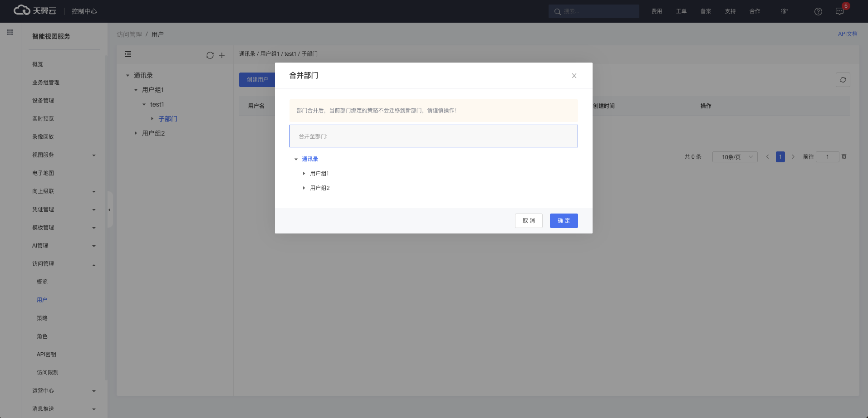The width and height of the screenshot is (868, 418).
Task: Collapse the sidebar with the arrow handle
Action: point(109,209)
